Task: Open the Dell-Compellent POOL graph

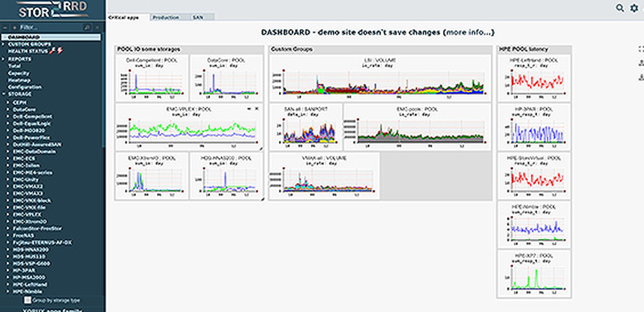Action: pos(152,78)
